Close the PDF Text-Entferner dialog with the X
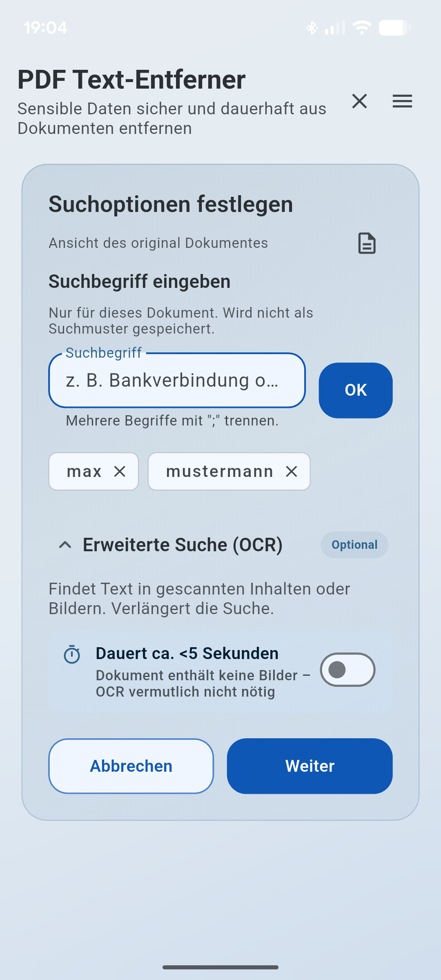 click(x=360, y=102)
